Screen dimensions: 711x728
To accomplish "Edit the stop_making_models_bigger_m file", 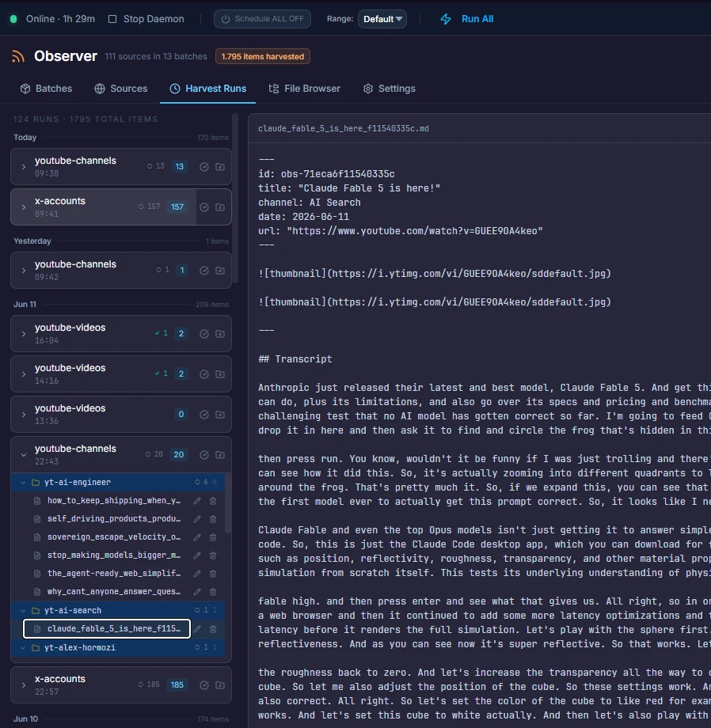I will [x=197, y=555].
